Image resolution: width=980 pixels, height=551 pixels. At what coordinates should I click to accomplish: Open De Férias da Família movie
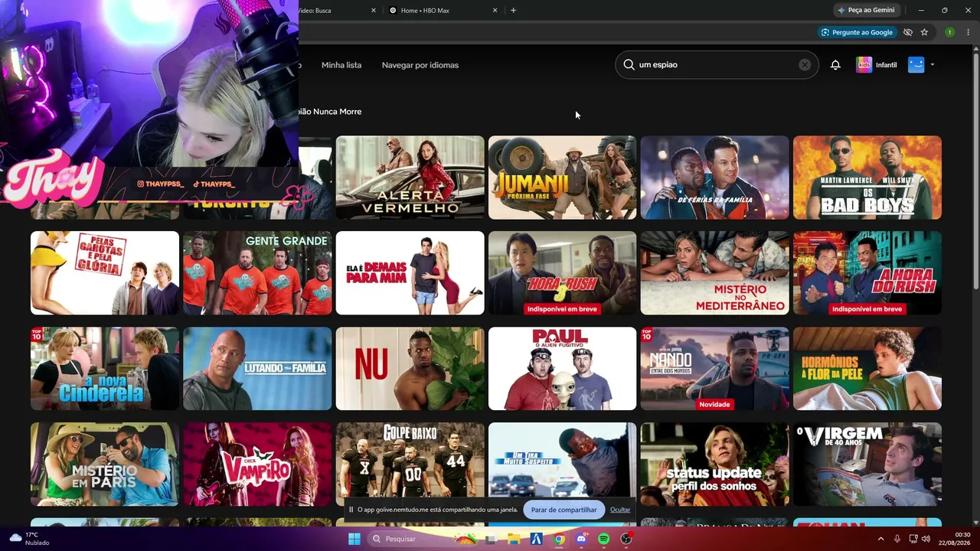pos(714,178)
